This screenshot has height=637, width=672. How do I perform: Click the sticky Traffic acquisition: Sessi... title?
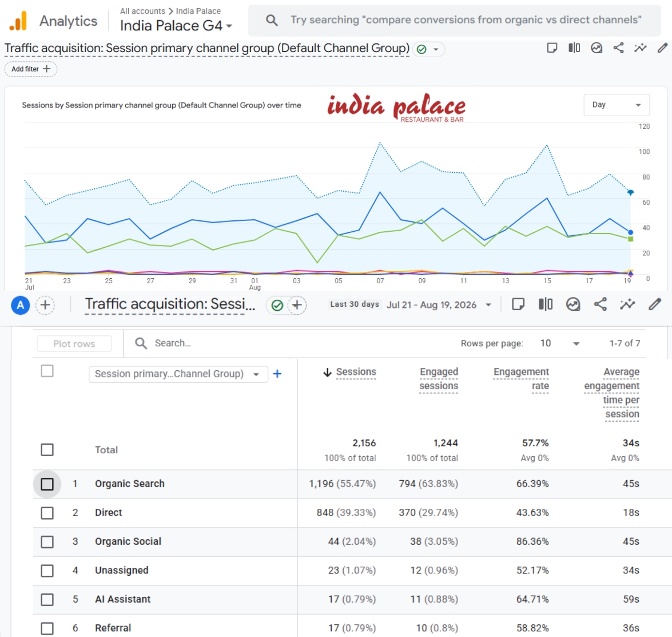(170, 304)
